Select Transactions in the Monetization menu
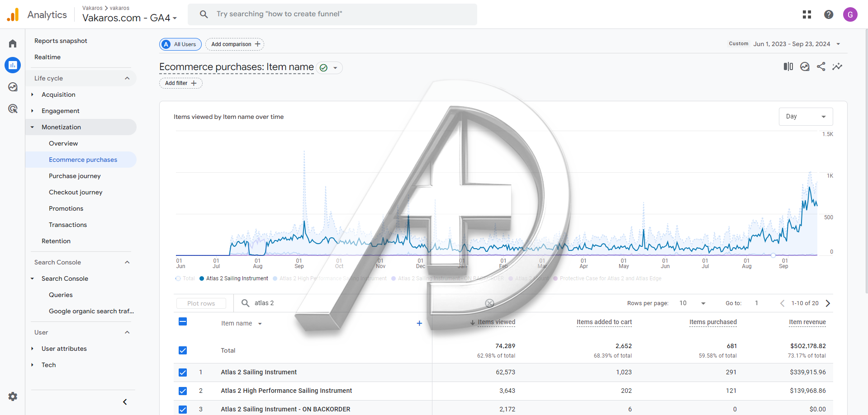 pos(68,225)
